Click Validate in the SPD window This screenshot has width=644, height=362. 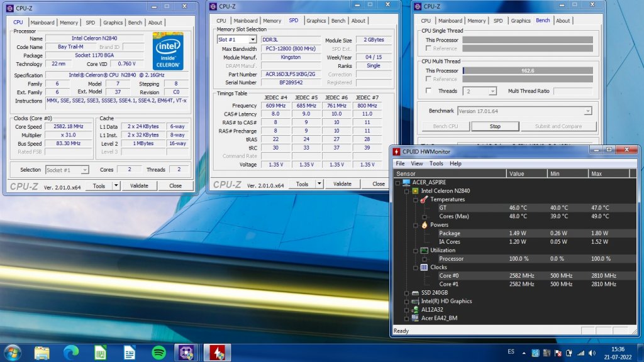(342, 184)
